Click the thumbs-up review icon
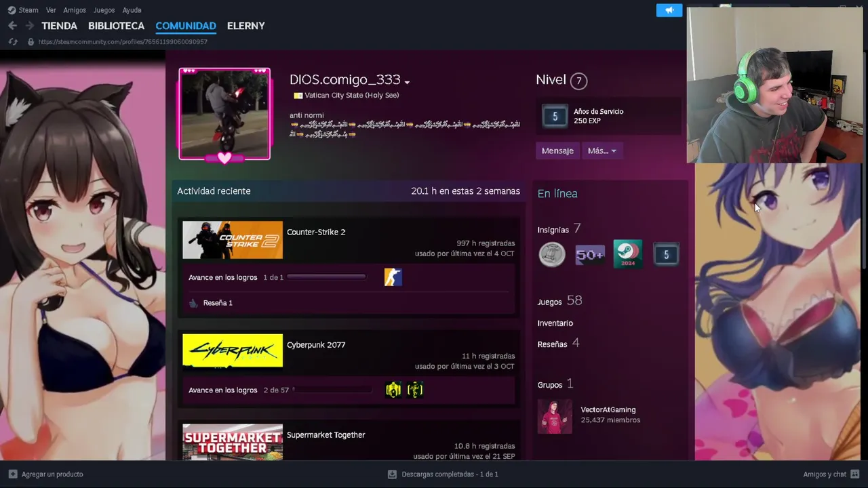Image resolution: width=868 pixels, height=488 pixels. pos(193,303)
